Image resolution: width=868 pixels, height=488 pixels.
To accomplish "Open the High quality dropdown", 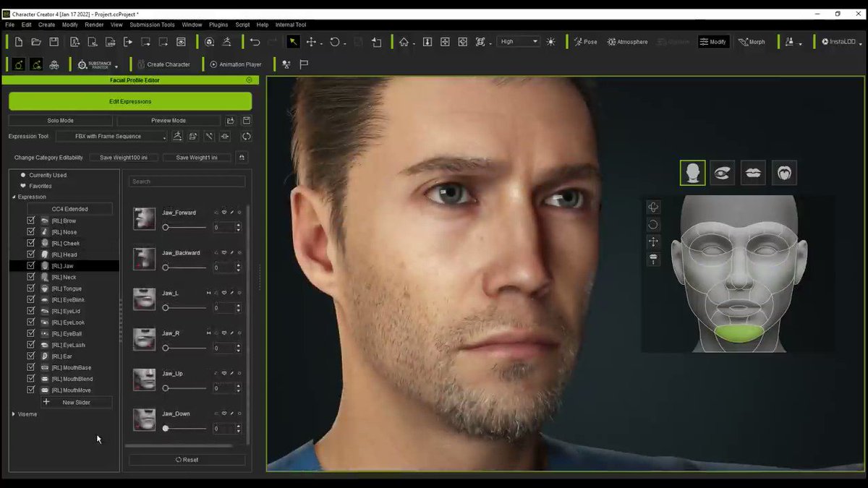I will click(519, 42).
